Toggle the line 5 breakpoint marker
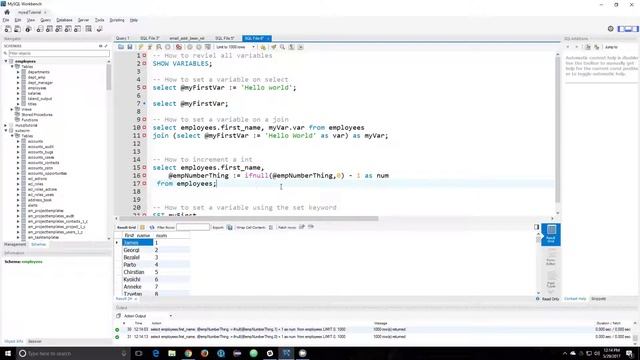The width and height of the screenshot is (640, 360). tap(144, 88)
